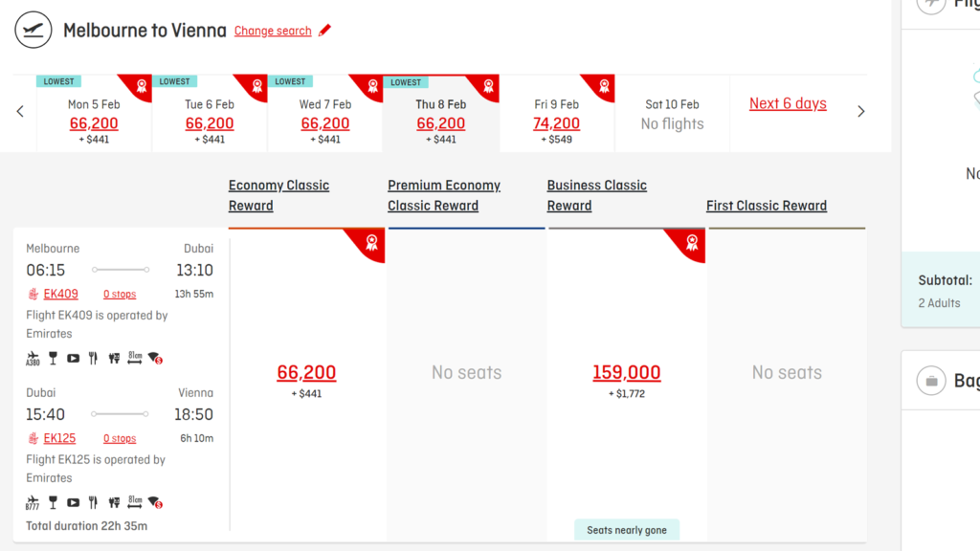The image size is (980, 551).
Task: Click the right chevron for later dates
Action: (x=860, y=111)
